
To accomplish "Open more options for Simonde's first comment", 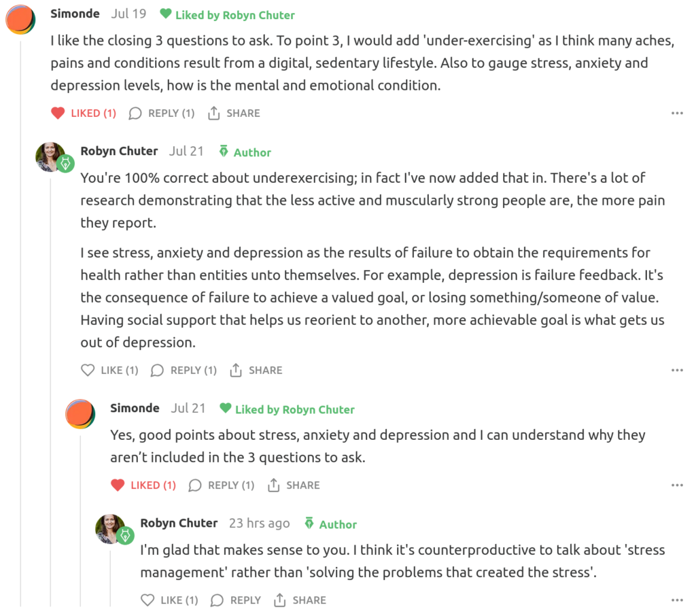I will [677, 114].
